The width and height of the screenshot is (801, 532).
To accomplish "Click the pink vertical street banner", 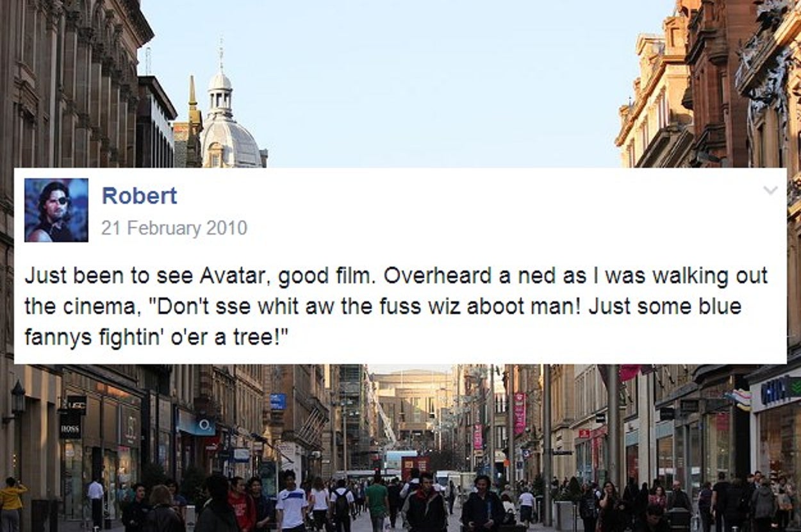I will [519, 414].
